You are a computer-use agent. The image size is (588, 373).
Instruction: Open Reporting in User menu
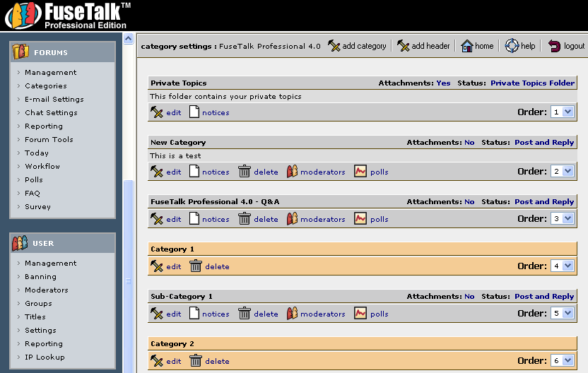coord(44,344)
